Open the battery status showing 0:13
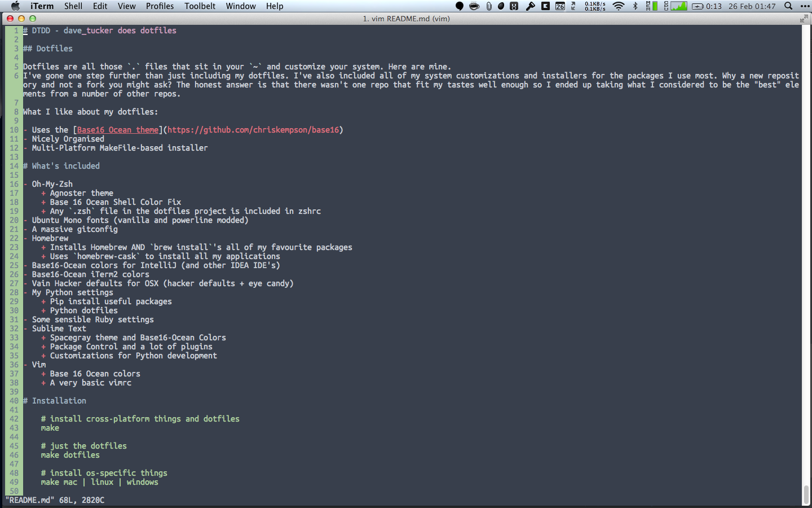The width and height of the screenshot is (812, 508). tap(707, 6)
